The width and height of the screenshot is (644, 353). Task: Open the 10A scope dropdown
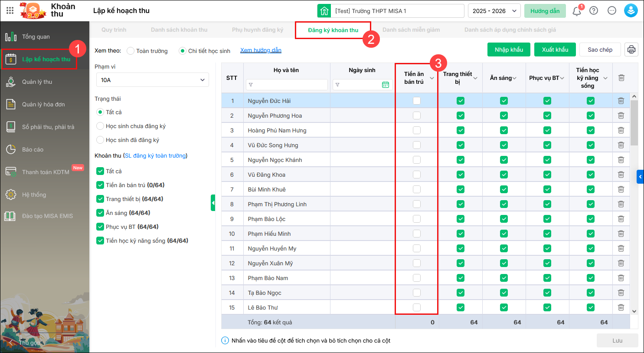(152, 80)
